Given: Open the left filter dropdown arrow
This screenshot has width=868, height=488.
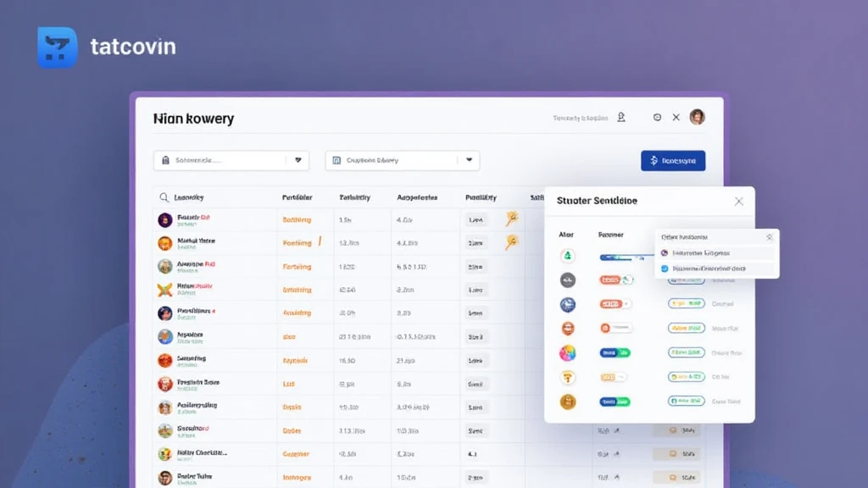Looking at the screenshot, I should [298, 160].
